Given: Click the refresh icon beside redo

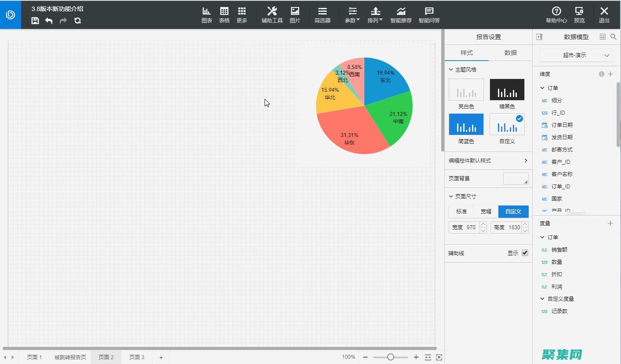Looking at the screenshot, I should pos(78,21).
